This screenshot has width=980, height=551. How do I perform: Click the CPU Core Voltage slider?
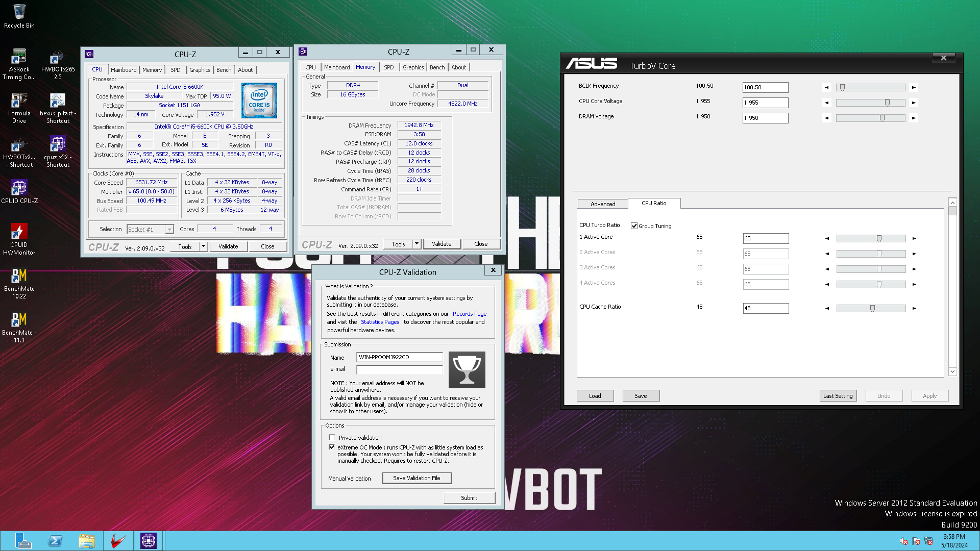(x=870, y=103)
